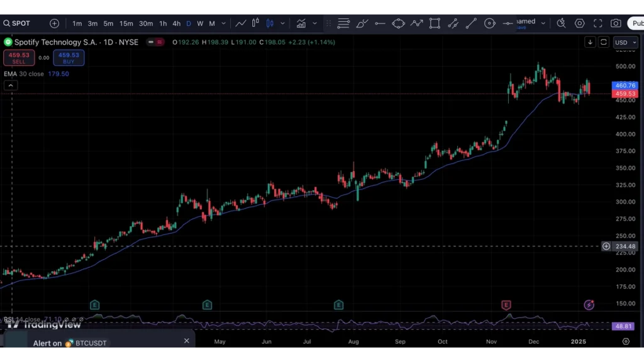Image resolution: width=644 pixels, height=362 pixels.
Task: Add a symbol to compare with plus icon
Action: point(54,23)
